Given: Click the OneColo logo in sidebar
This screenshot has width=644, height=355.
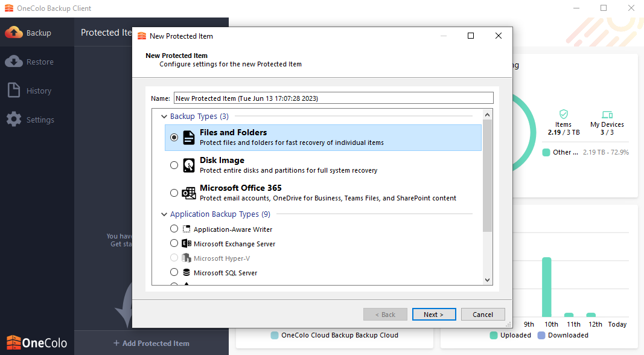Looking at the screenshot, I should (x=37, y=342).
